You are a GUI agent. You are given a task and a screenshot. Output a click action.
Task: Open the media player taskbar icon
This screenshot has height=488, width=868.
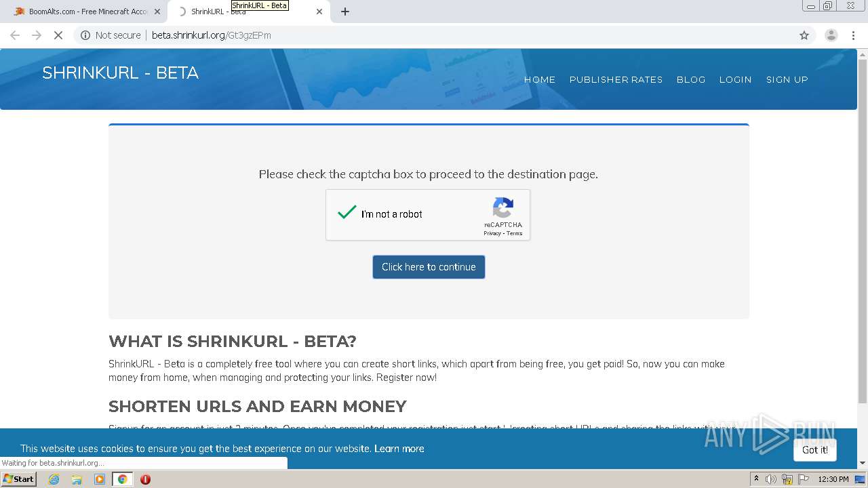pos(100,479)
